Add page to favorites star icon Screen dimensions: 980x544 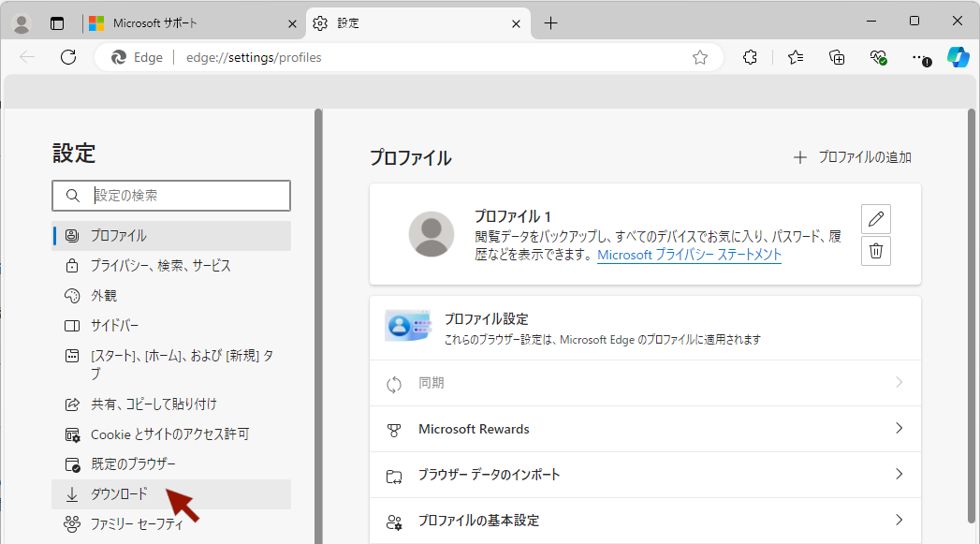tap(700, 57)
